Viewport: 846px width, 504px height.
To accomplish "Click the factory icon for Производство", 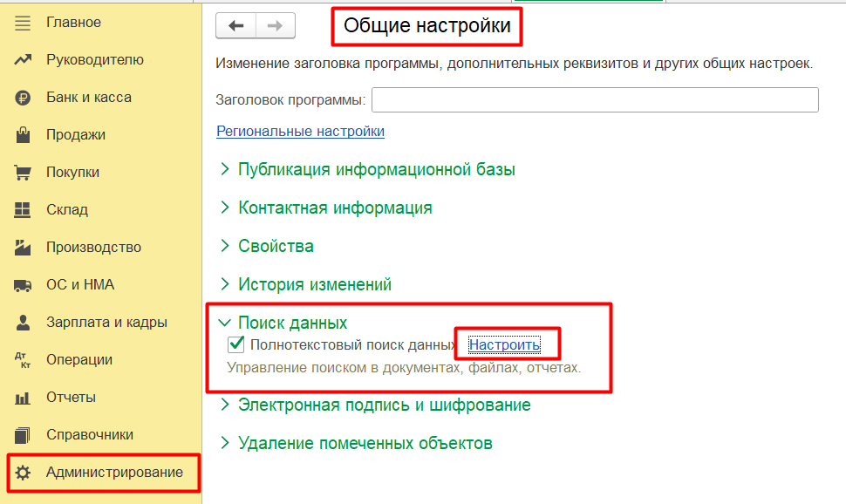I will (24, 248).
